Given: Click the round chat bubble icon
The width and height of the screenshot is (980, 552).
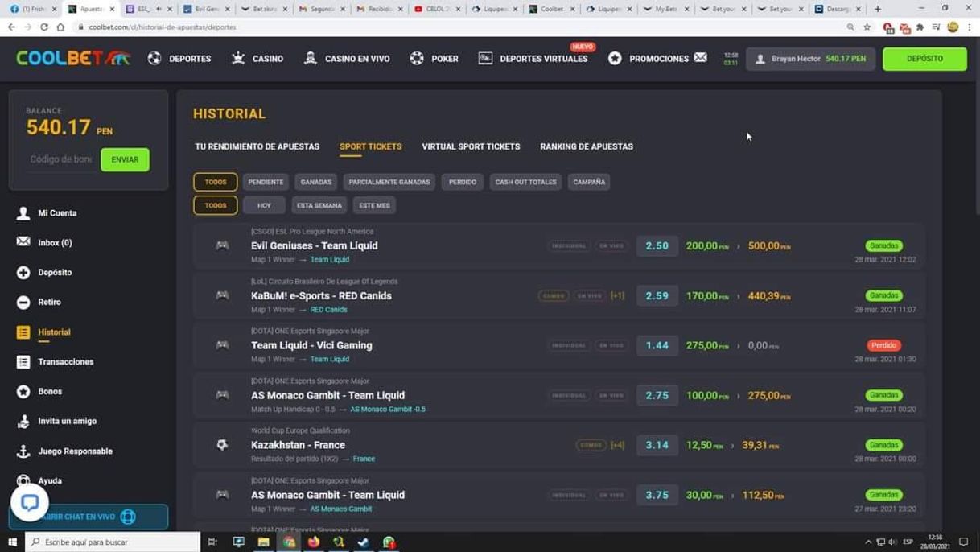Looking at the screenshot, I should point(30,502).
